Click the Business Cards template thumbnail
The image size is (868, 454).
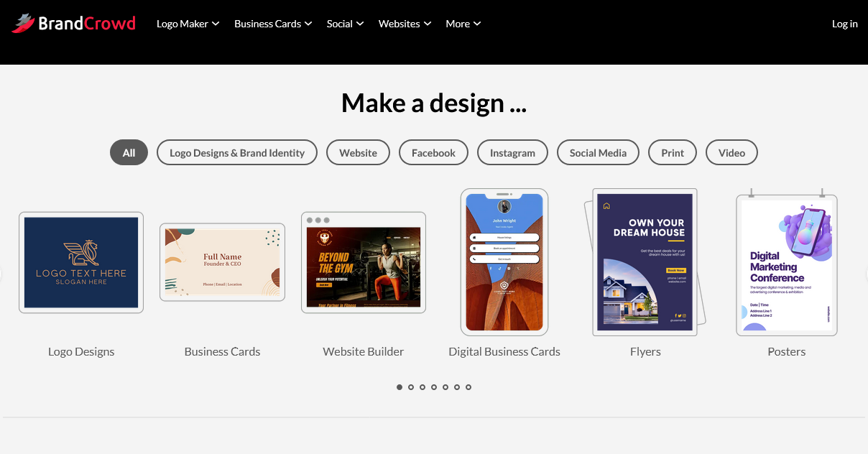tap(222, 262)
